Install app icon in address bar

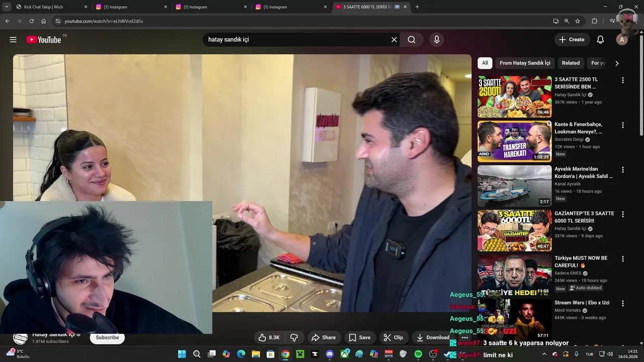(555, 21)
